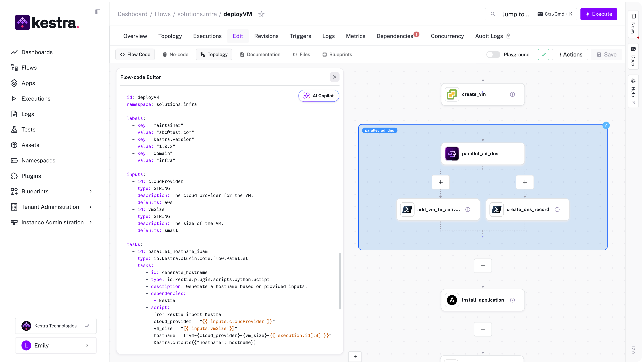Click the Execute button
644x364 pixels.
599,14
